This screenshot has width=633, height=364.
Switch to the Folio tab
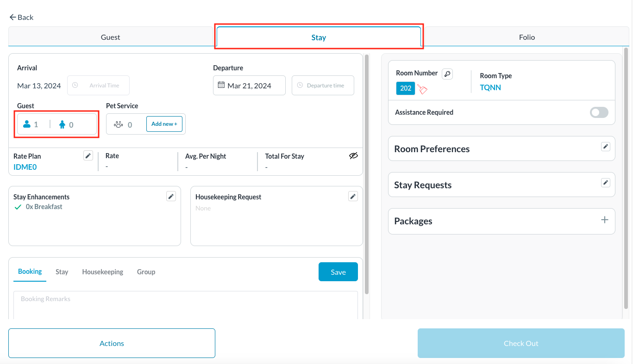click(526, 37)
